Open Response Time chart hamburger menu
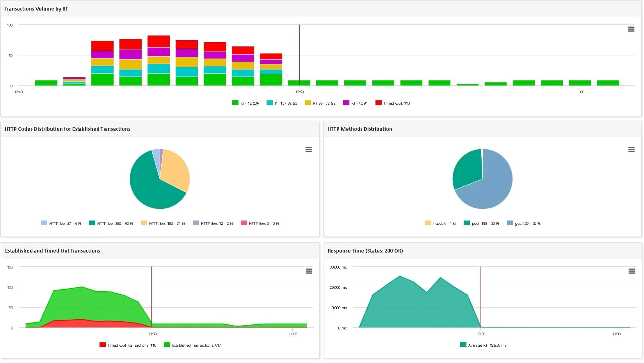Image resolution: width=644 pixels, height=363 pixels. pyautogui.click(x=632, y=271)
